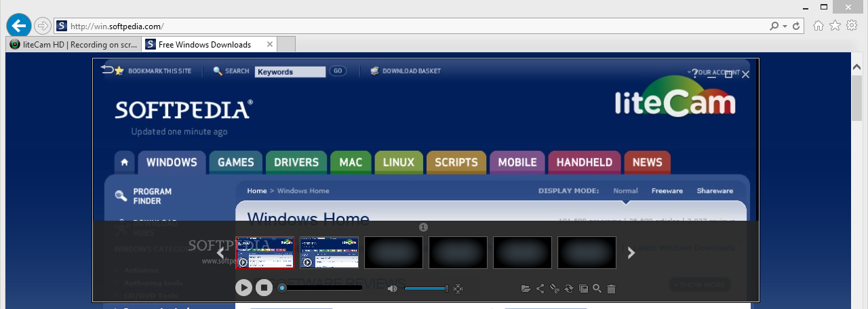
Task: Click Bookmark This Site link
Action: [x=159, y=71]
